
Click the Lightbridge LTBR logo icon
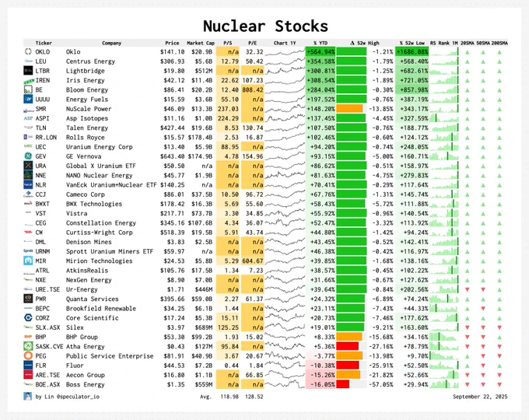coord(28,71)
